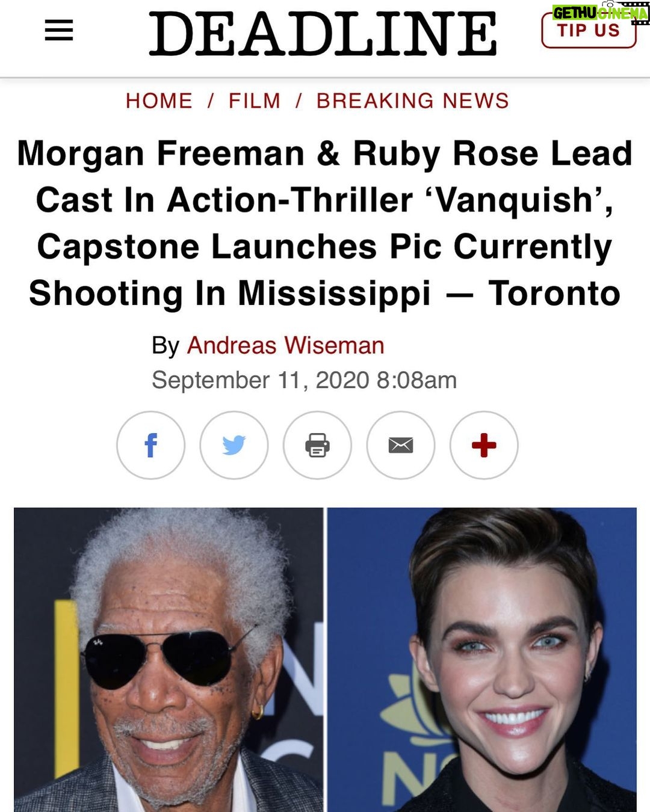This screenshot has height=812, width=650.
Task: Open the hamburger navigation menu
Action: click(59, 31)
